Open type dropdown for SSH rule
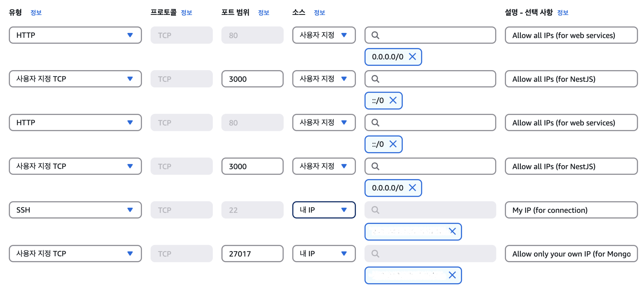Image resolution: width=644 pixels, height=292 pixels. (75, 210)
